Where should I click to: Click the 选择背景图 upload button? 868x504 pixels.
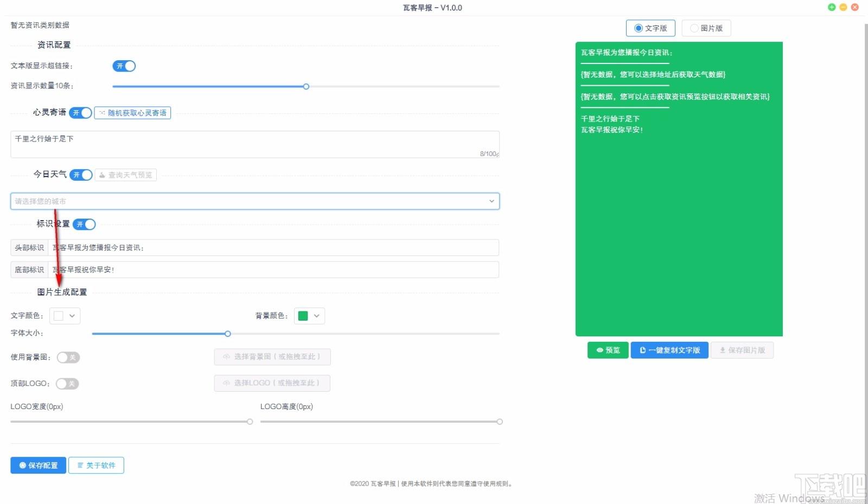272,357
